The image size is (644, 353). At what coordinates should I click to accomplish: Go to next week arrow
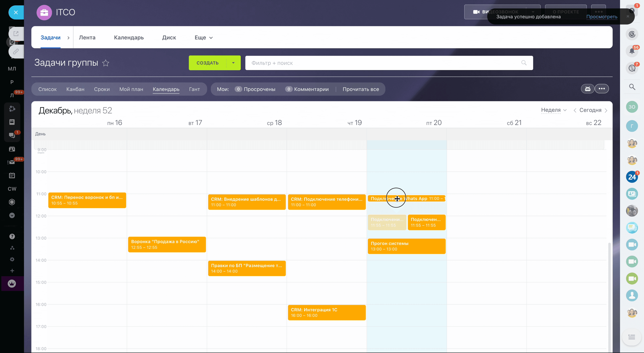(x=606, y=110)
